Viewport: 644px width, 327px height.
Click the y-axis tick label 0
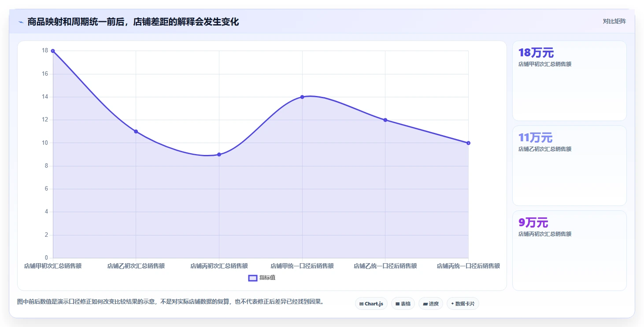46,258
